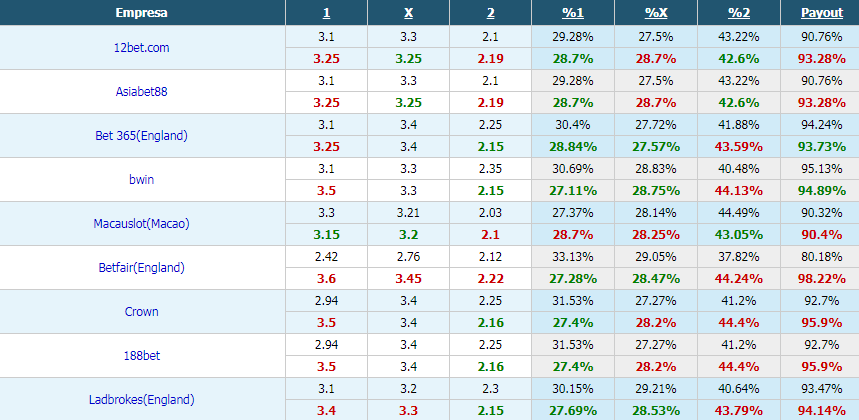
Task: Click the Bet 365(England) link
Action: (141, 135)
